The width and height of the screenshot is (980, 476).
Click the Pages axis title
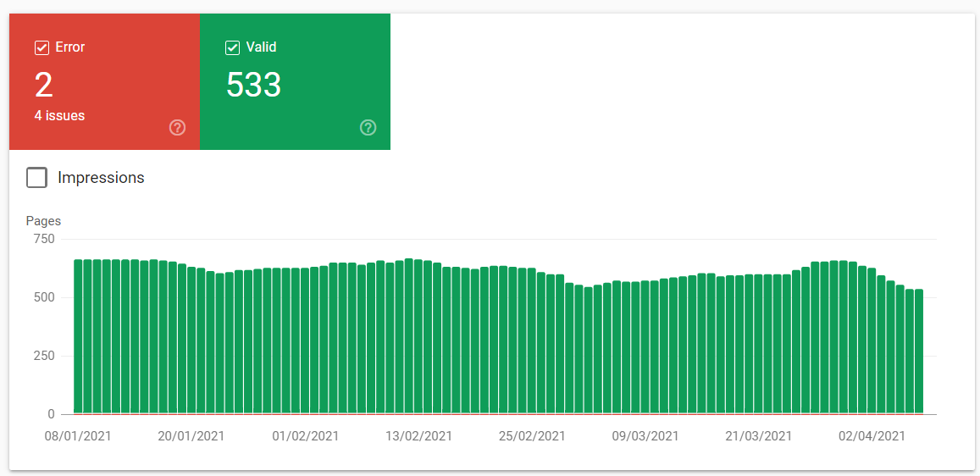[44, 221]
